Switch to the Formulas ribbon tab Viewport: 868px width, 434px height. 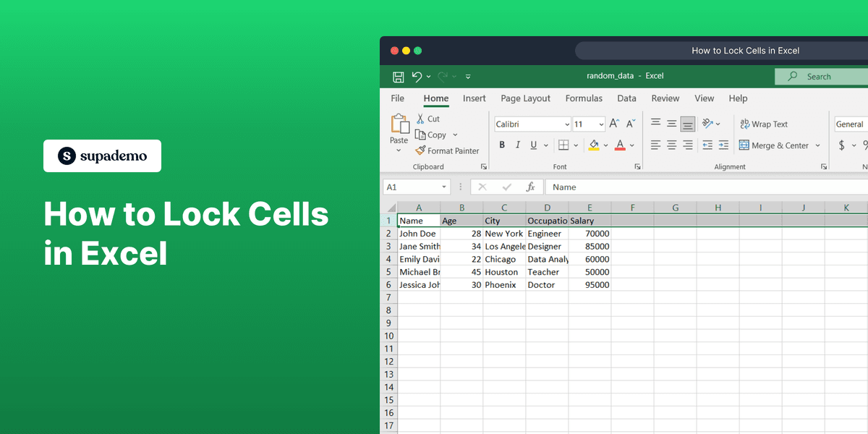pyautogui.click(x=584, y=98)
